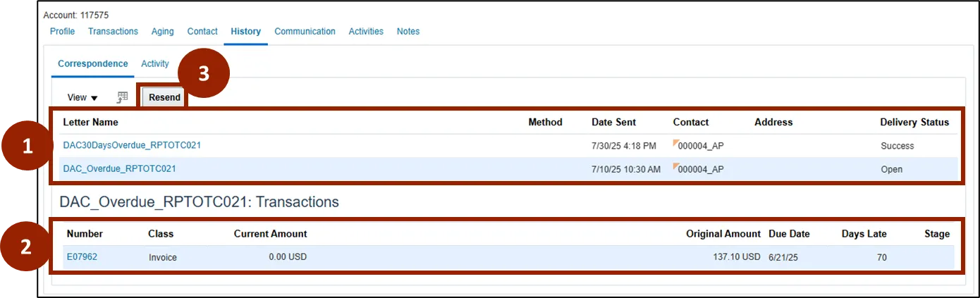Go to the Aging tab
This screenshot has height=298, width=980.
pyautogui.click(x=164, y=31)
